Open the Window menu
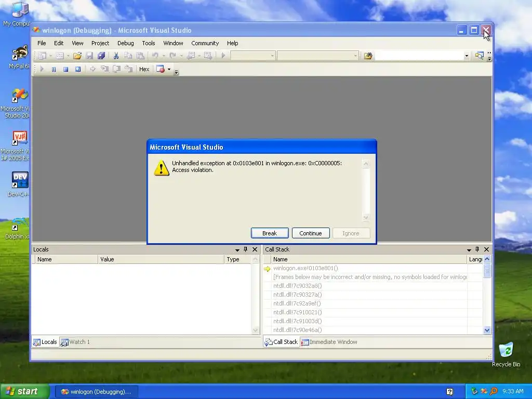This screenshot has height=399, width=532. (x=173, y=43)
